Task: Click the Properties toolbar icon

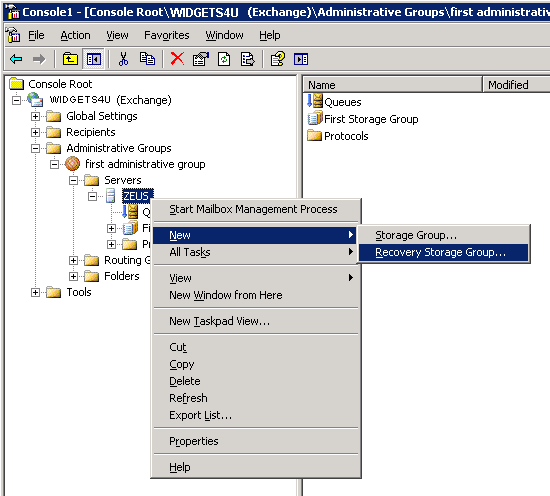Action: [201, 59]
